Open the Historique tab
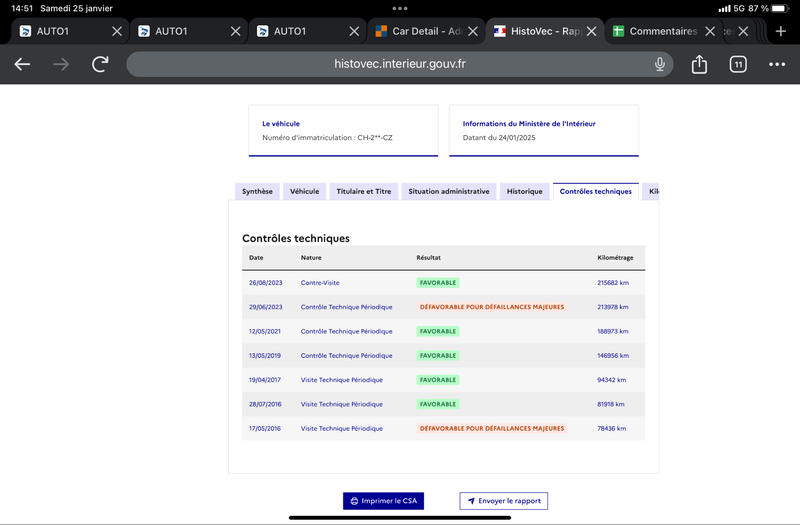Screen dimensions: 800x525 click(524, 191)
